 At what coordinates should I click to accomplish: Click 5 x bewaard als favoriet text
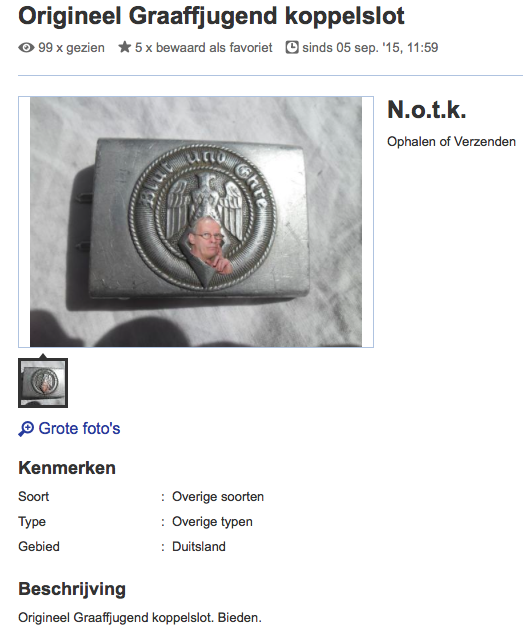[x=204, y=48]
